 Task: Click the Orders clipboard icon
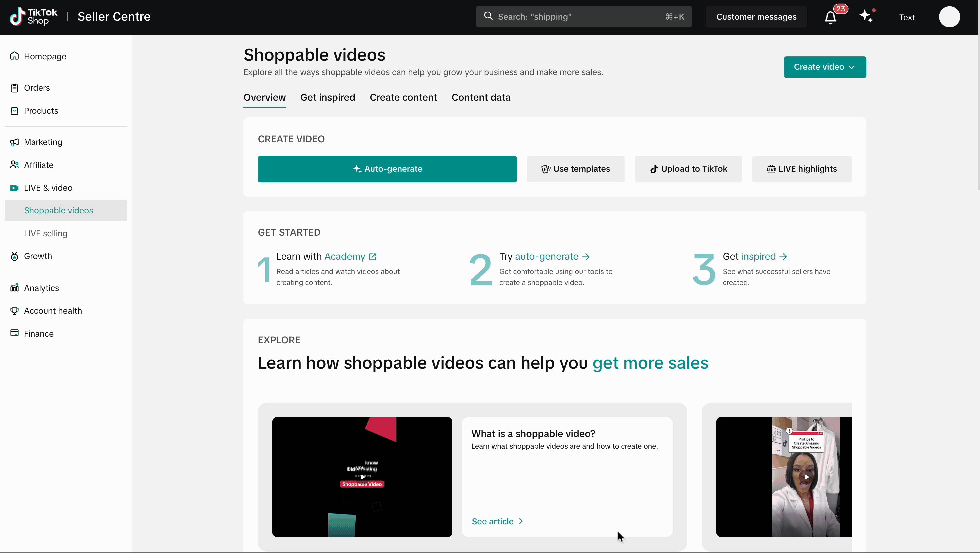[x=14, y=88]
